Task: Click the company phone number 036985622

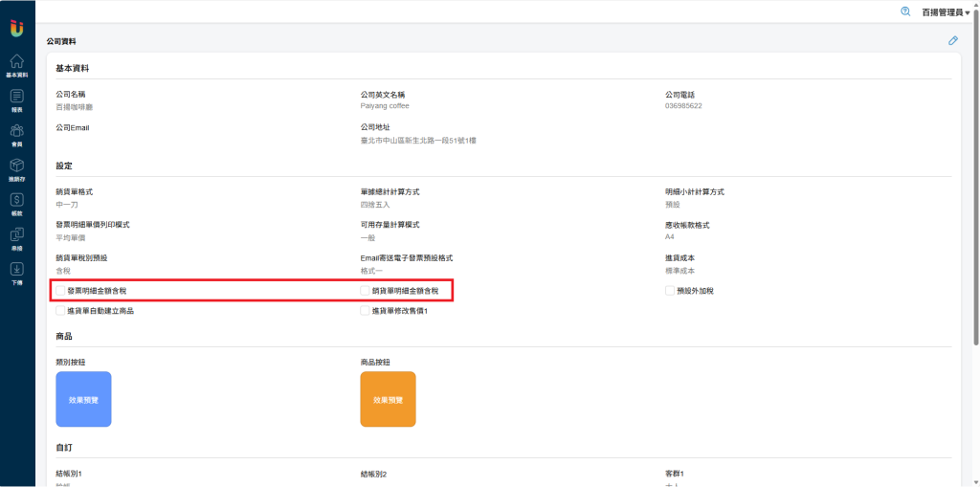Action: (x=683, y=106)
